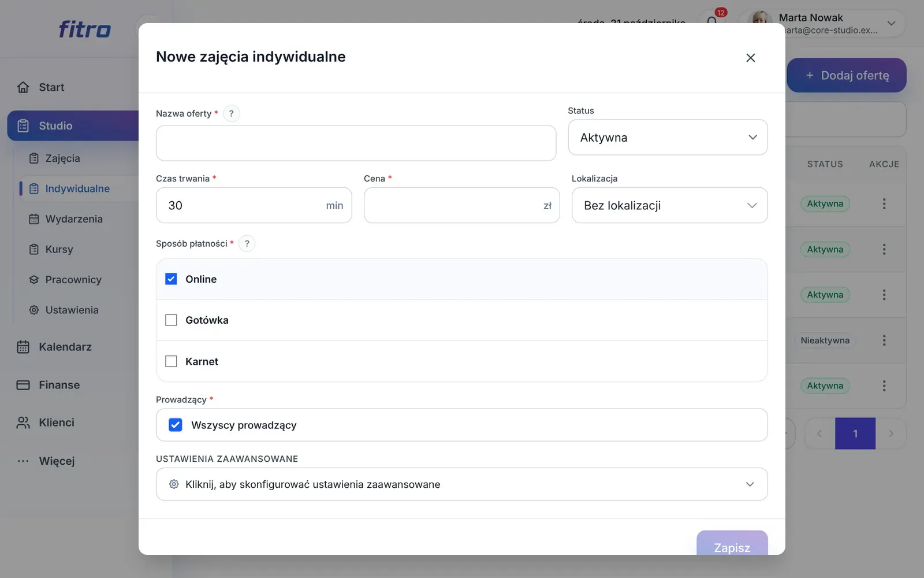
Task: Open the Finanse menu link
Action: [59, 385]
